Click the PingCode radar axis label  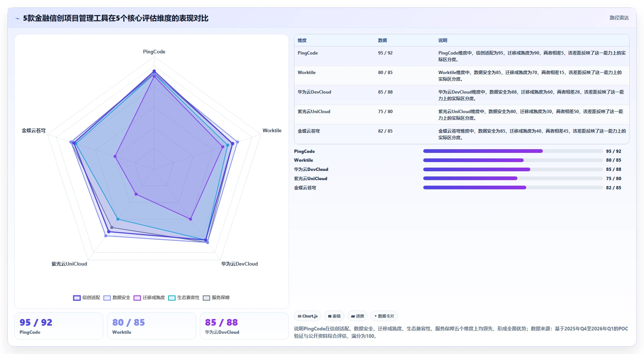point(154,52)
